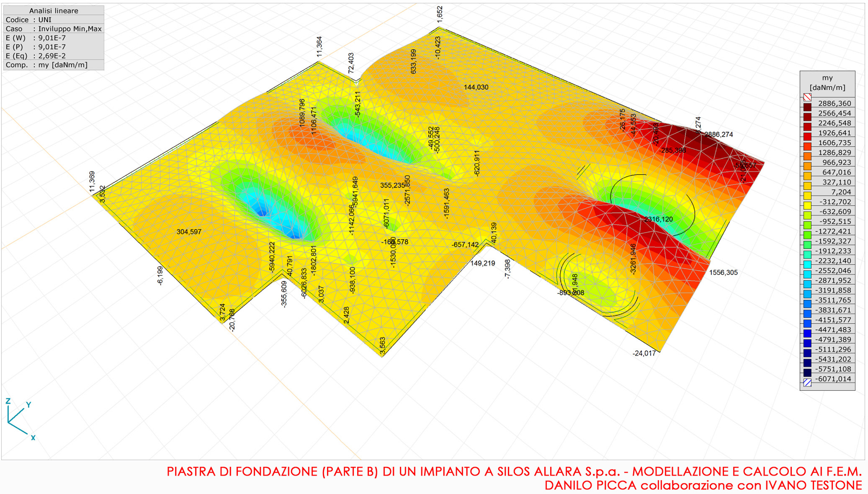The width and height of the screenshot is (868, 494).
Task: Pick the green swatch beside -1272,421
Action: (807, 234)
